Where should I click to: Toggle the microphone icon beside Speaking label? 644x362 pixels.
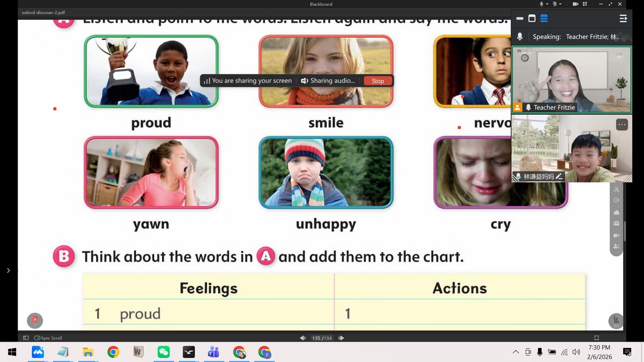520,36
